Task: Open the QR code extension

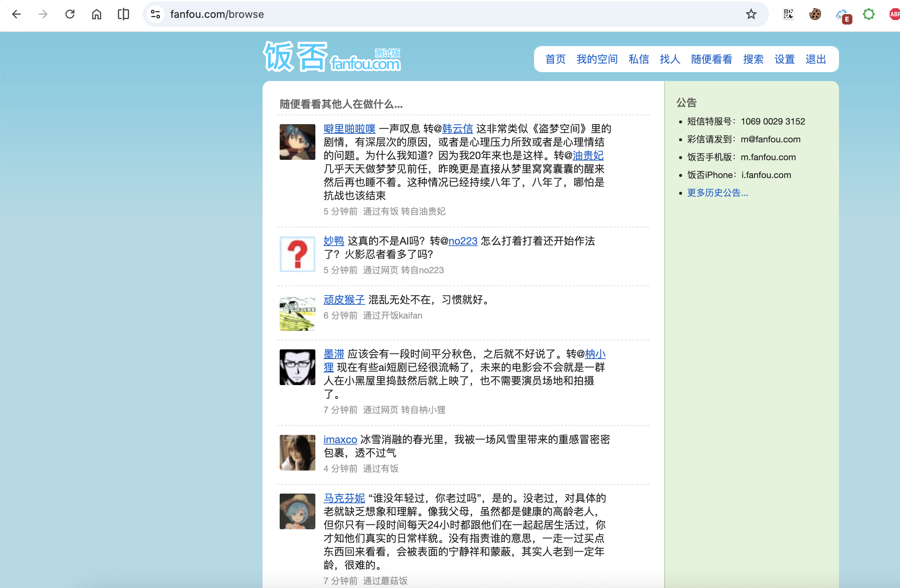Action: pyautogui.click(x=788, y=14)
